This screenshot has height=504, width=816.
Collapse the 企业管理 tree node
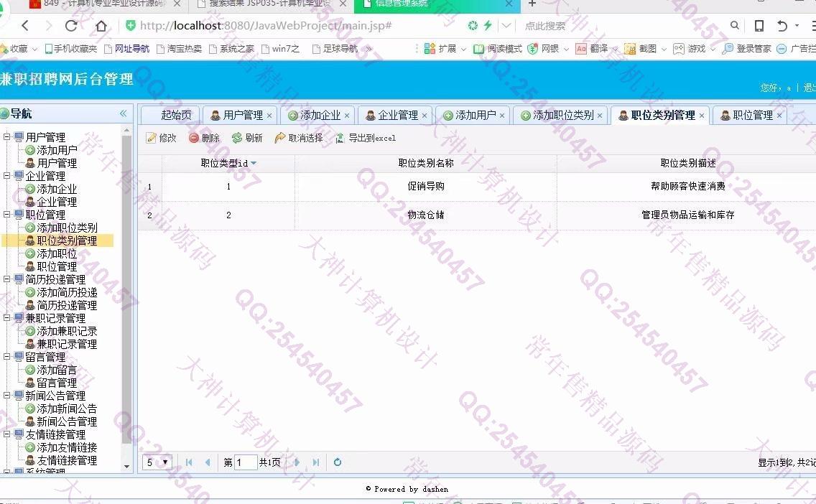pyautogui.click(x=6, y=176)
